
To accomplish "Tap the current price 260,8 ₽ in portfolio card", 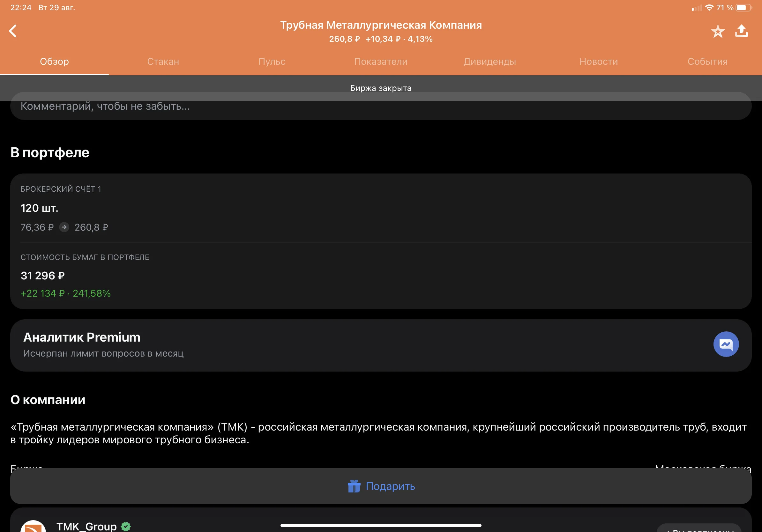I will (91, 227).
